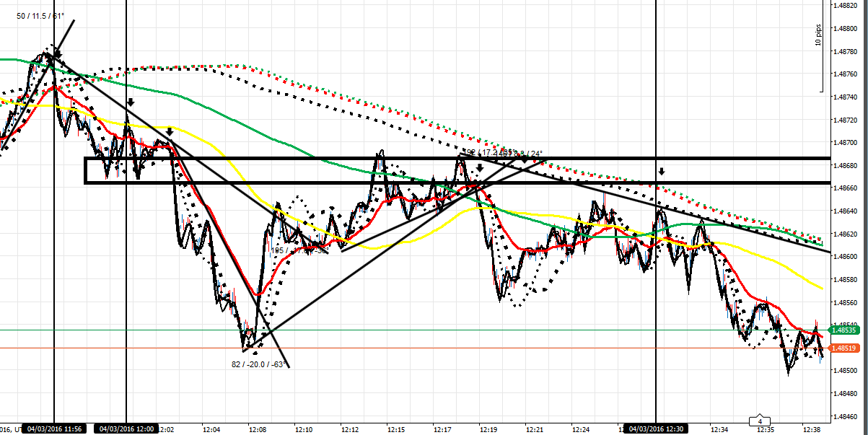Click the orange 1.48519 price tag

click(844, 348)
